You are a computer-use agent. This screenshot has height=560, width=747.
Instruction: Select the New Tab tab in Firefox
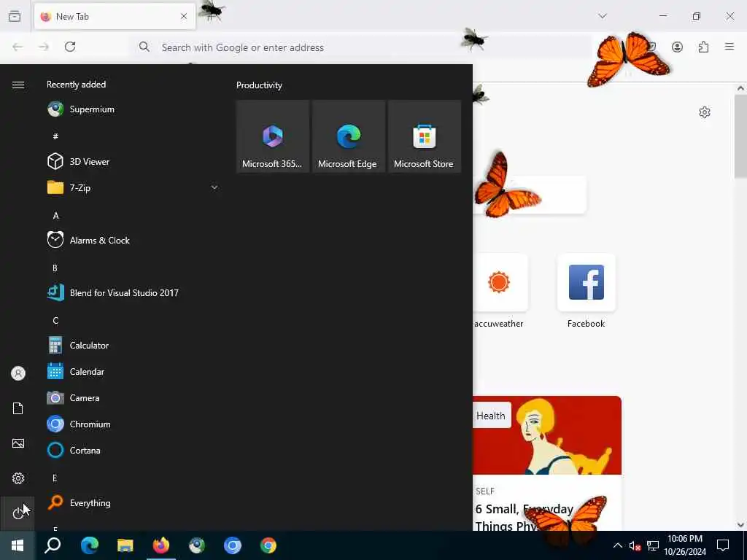tap(115, 17)
